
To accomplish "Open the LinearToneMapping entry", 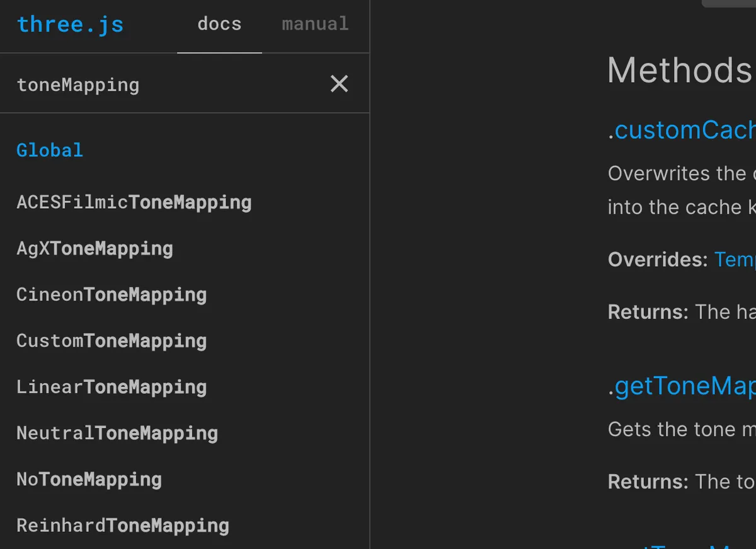I will (112, 386).
